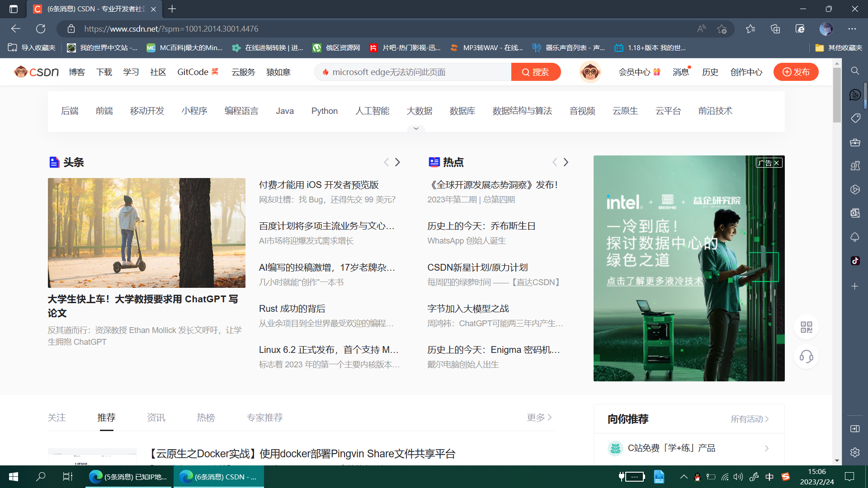The width and height of the screenshot is (868, 488).
Task: Switch to the 热榜 tab
Action: point(206,418)
